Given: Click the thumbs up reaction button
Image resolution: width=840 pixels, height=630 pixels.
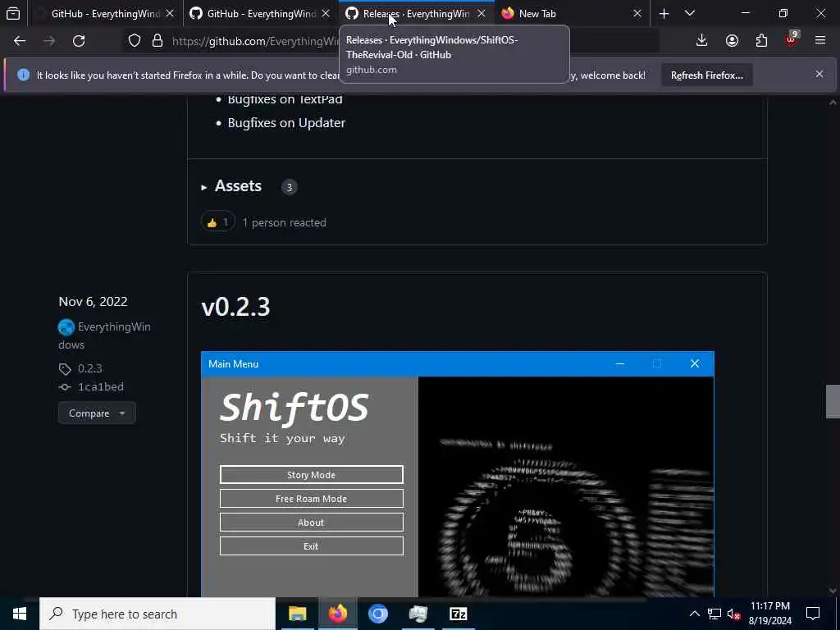Looking at the screenshot, I should pos(217,222).
